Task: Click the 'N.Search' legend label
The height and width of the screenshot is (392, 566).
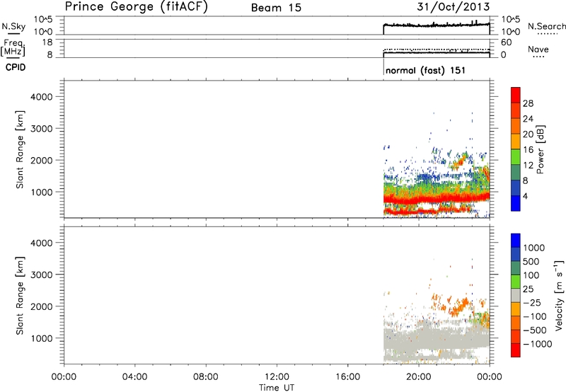Action: tap(546, 26)
